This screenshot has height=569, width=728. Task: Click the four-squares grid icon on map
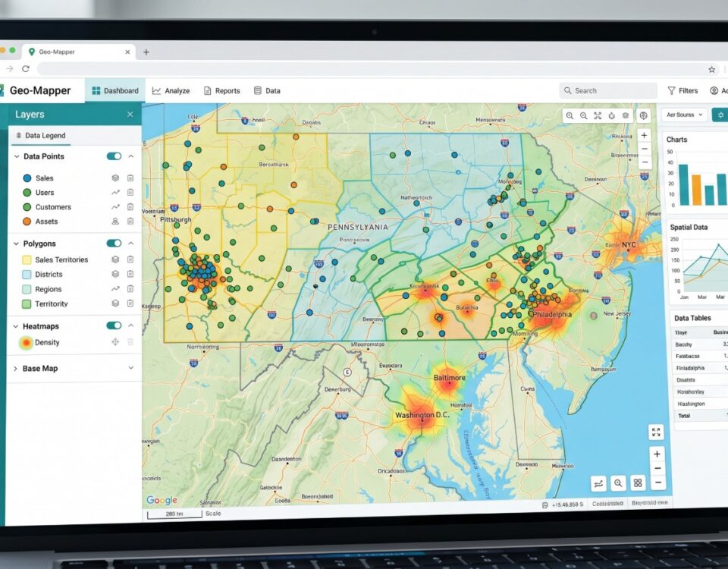coord(638,483)
